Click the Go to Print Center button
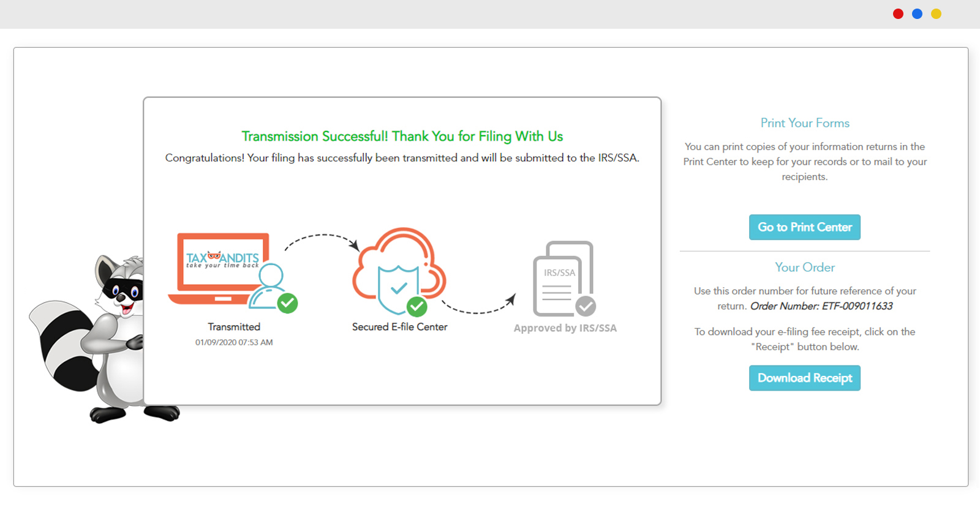The image size is (980, 510). pyautogui.click(x=804, y=227)
